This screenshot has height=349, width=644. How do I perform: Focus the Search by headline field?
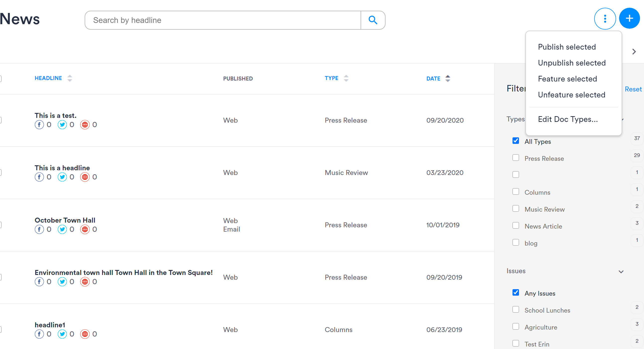[x=222, y=20]
